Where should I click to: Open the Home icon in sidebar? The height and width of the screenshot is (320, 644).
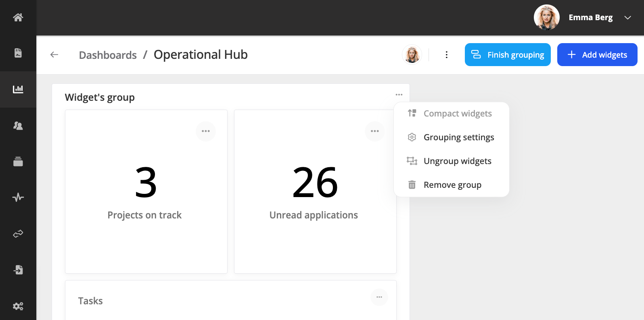coord(18,17)
